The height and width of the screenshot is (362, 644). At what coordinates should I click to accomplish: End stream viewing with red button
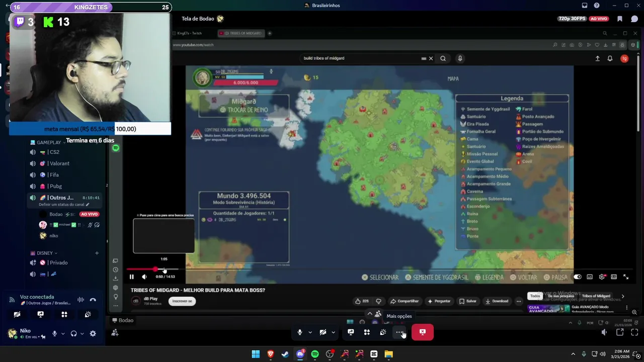tap(423, 332)
